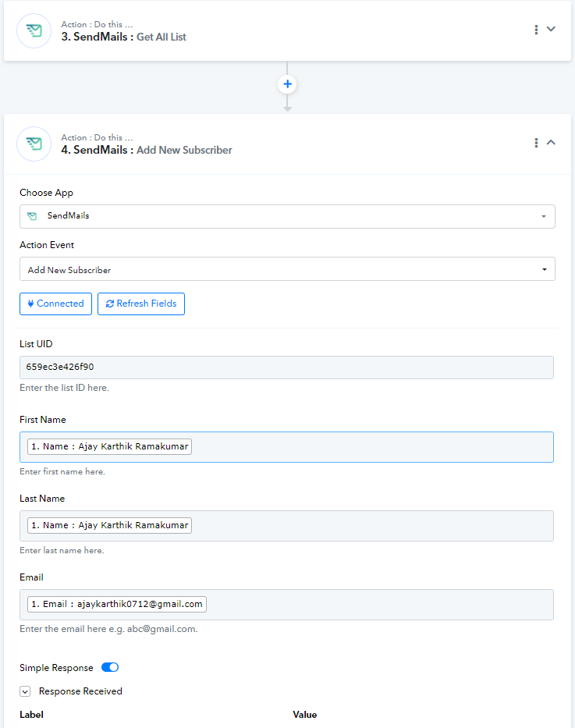Toggle the Simple Response switch
This screenshot has height=728, width=575.
110,668
